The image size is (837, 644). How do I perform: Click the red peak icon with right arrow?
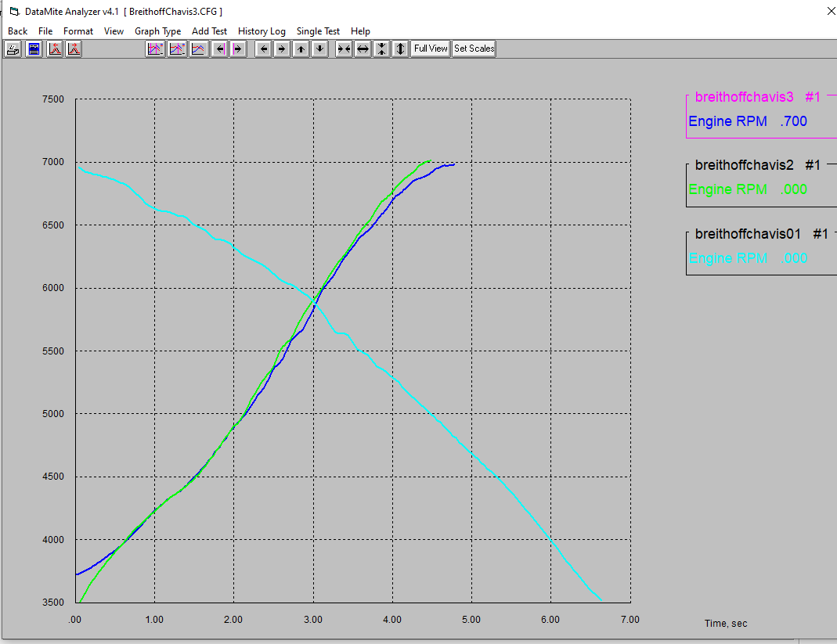(x=74, y=49)
